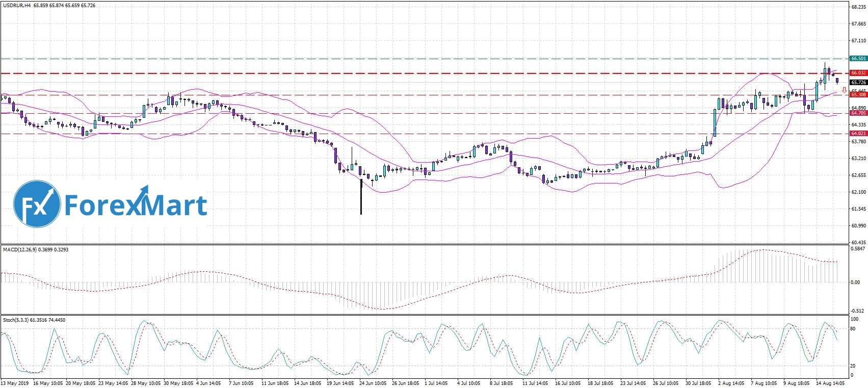Viewport: 868px width, 388px height.
Task: Select the USDRUR.H4 chart title label
Action: click(16, 6)
